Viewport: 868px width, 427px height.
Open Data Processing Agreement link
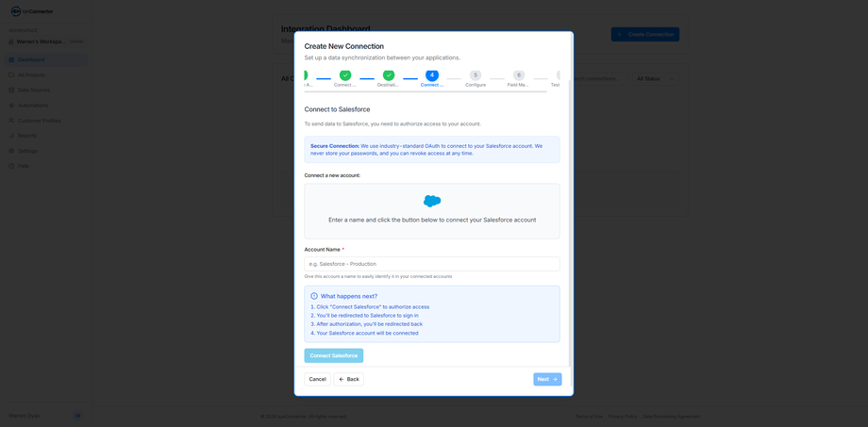click(x=672, y=417)
